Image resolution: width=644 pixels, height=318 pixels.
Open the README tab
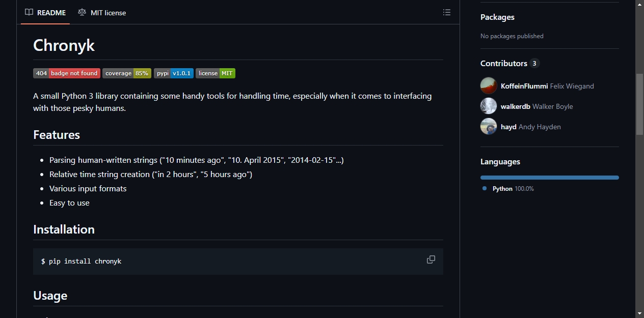pos(45,13)
